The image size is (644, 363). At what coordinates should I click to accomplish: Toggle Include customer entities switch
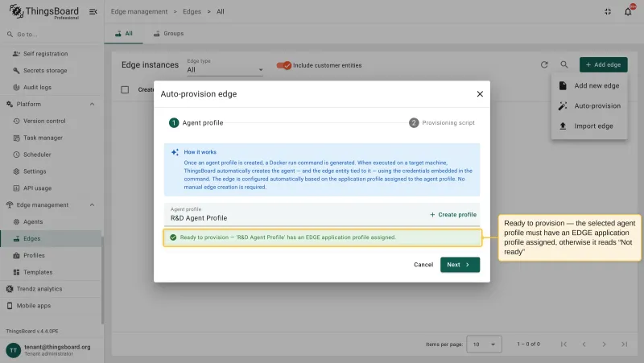coord(284,65)
